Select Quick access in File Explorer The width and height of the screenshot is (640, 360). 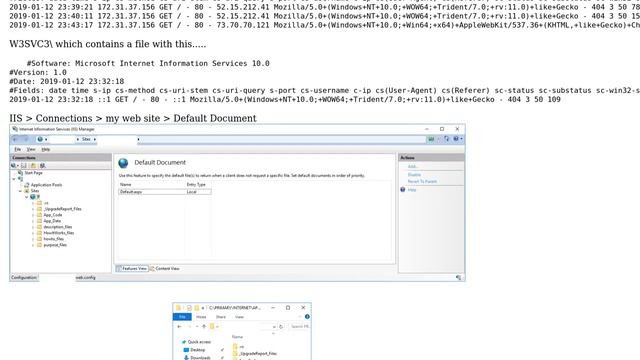point(199,342)
